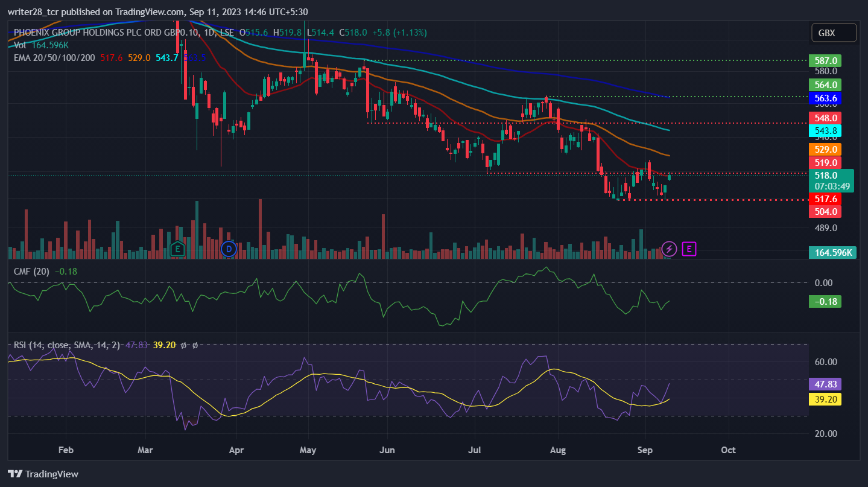Select the RSI (14, close, SMA) legend
The height and width of the screenshot is (487, 868).
tap(66, 345)
